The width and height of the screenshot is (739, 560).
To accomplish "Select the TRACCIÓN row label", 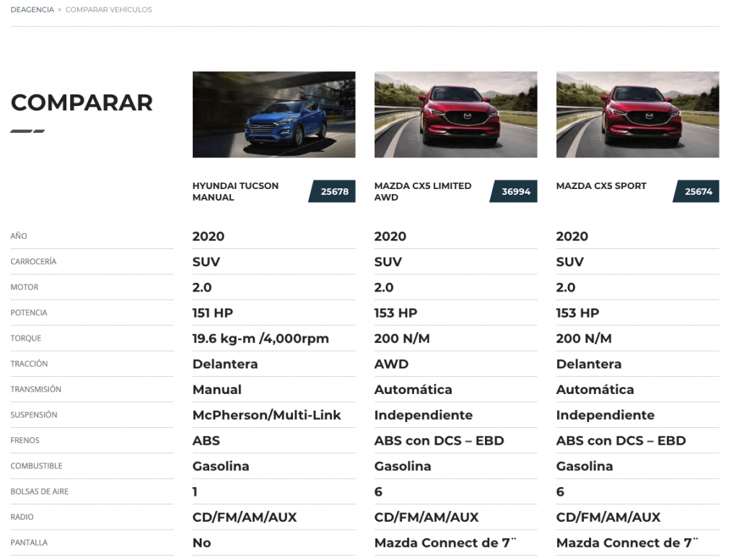I will pos(29,364).
